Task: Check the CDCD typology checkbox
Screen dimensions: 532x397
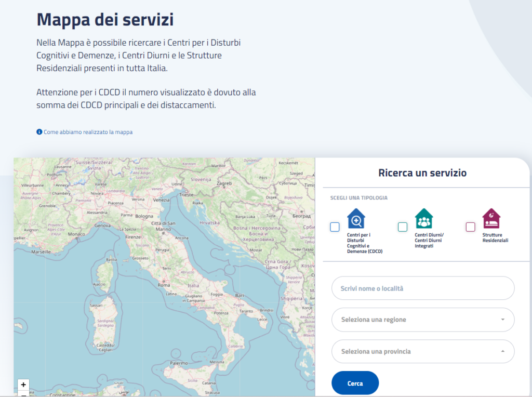Action: (x=335, y=227)
